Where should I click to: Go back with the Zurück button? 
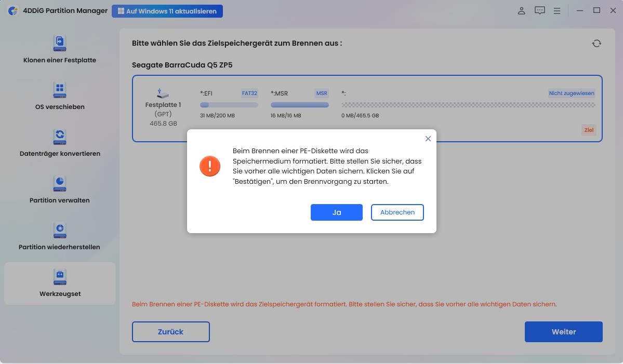point(170,331)
